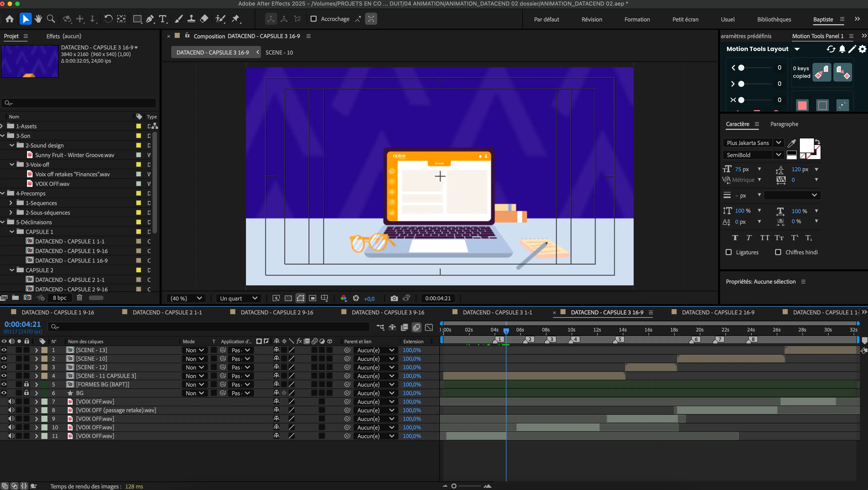Collapse the 3-Son folder
The height and width of the screenshot is (490, 868).
coord(2,136)
